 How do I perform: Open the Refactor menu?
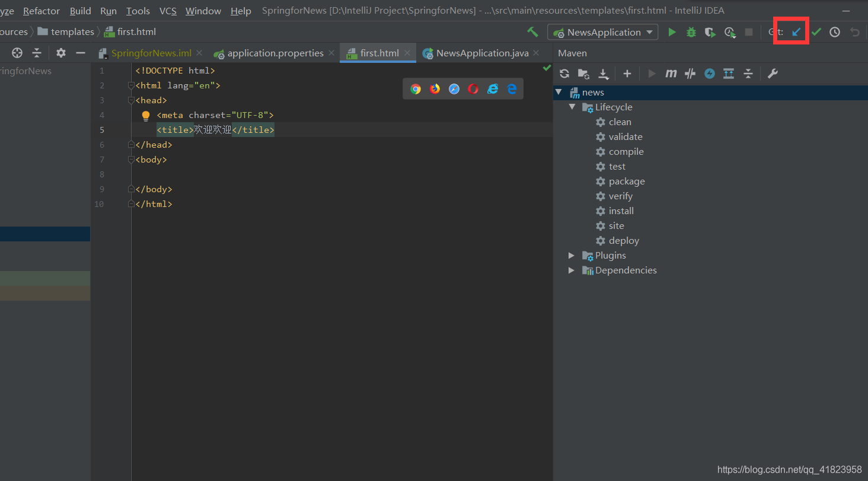42,11
